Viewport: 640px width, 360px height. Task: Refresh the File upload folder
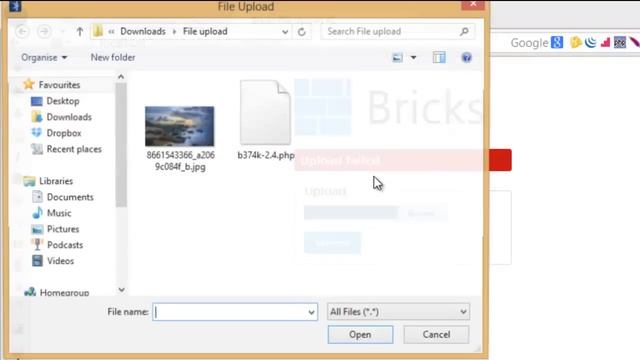click(302, 31)
